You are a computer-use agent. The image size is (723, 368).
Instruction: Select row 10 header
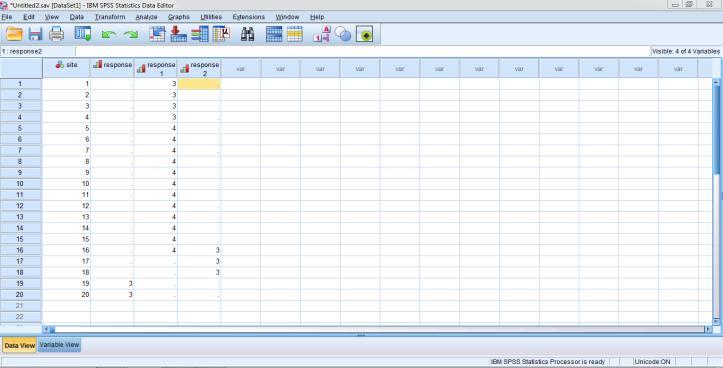click(x=21, y=184)
